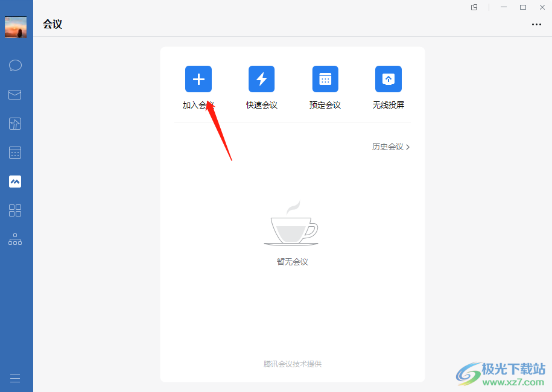This screenshot has height=392, width=552.
Task: Open mail via the envelope sidebar icon
Action: pyautogui.click(x=15, y=94)
